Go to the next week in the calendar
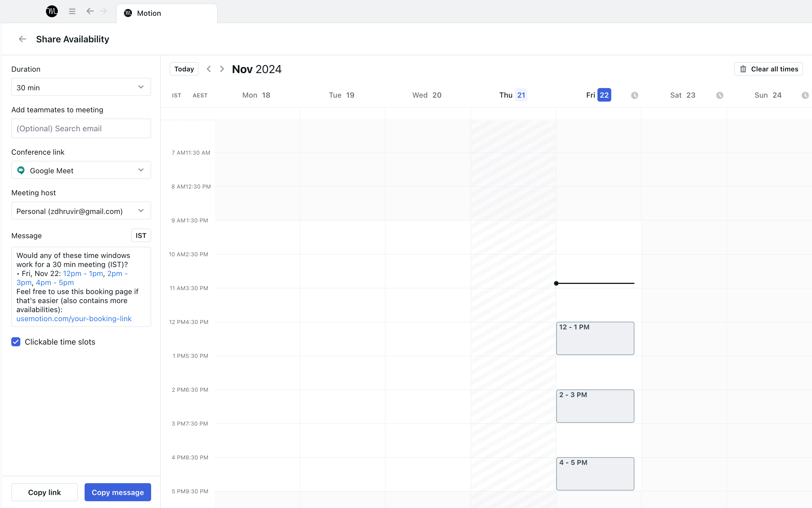Screen dimensions: 812x508 222,69
